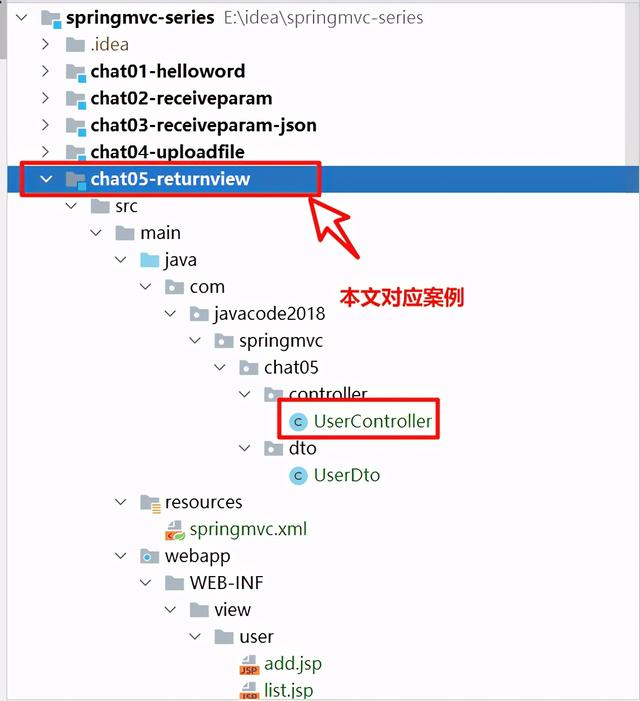Select the view folder

[232, 610]
